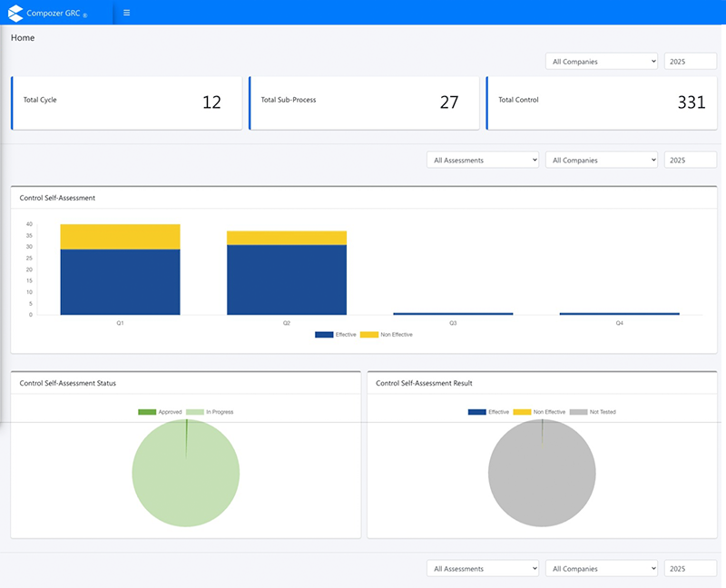Expand the All Assessments dropdown above the bar chart
Image resolution: width=726 pixels, height=588 pixels.
(483, 160)
